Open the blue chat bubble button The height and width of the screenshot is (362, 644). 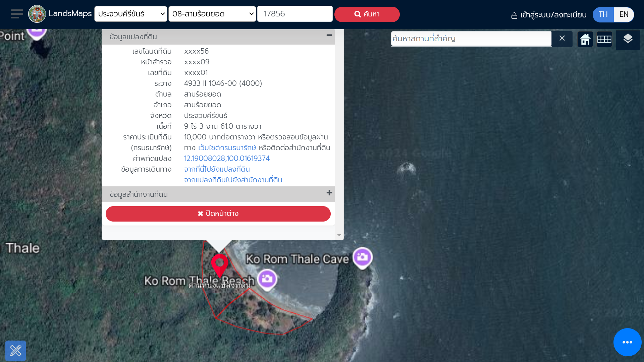[627, 342]
